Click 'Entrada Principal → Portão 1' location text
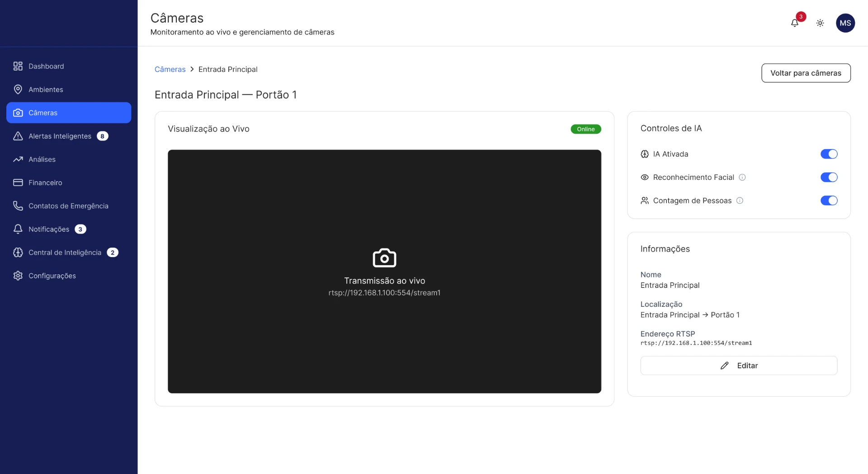This screenshot has height=474, width=868. (690, 315)
